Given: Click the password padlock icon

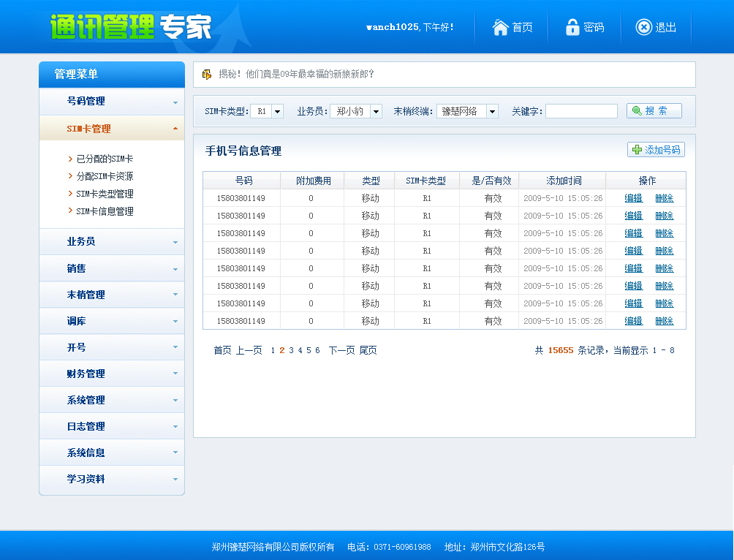Looking at the screenshot, I should [572, 27].
